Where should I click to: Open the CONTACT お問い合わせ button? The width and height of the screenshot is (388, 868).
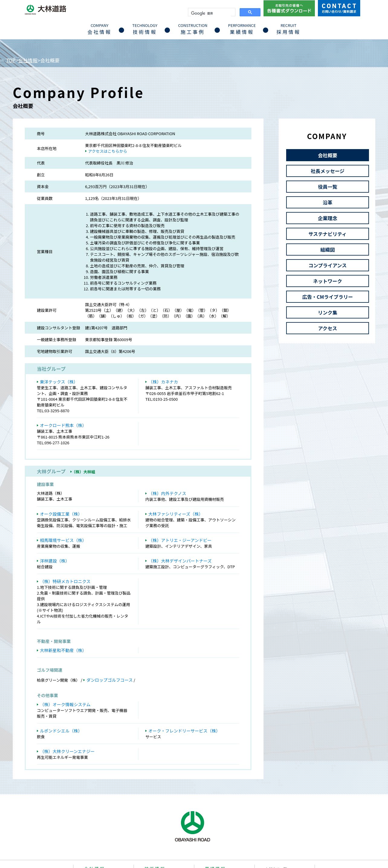339,8
